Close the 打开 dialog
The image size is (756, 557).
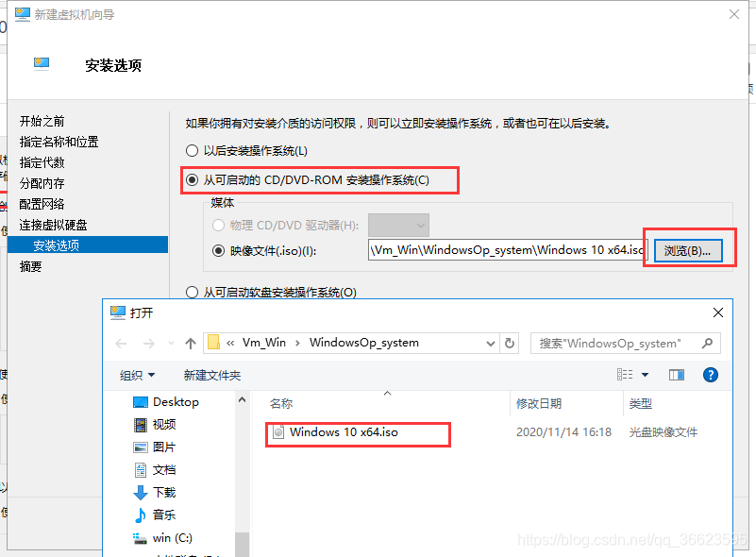718,312
